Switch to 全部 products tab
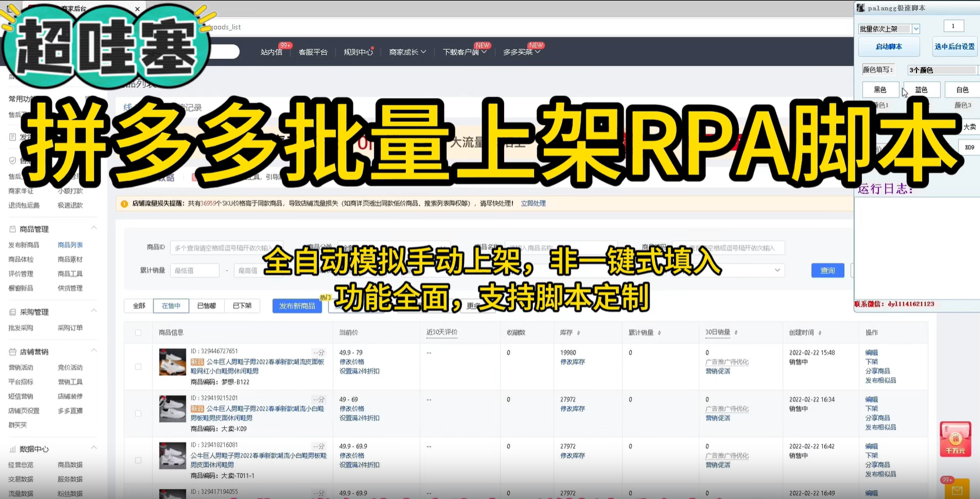 139,306
